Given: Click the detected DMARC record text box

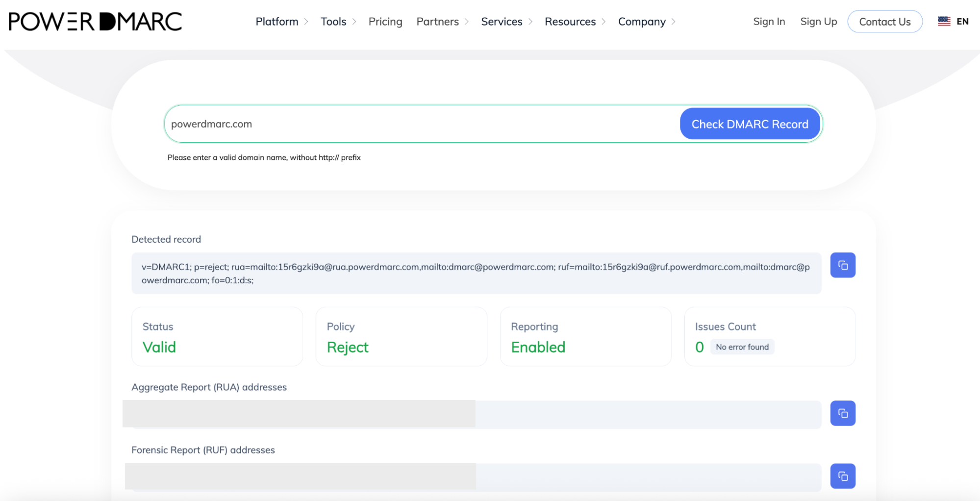Looking at the screenshot, I should click(x=476, y=274).
